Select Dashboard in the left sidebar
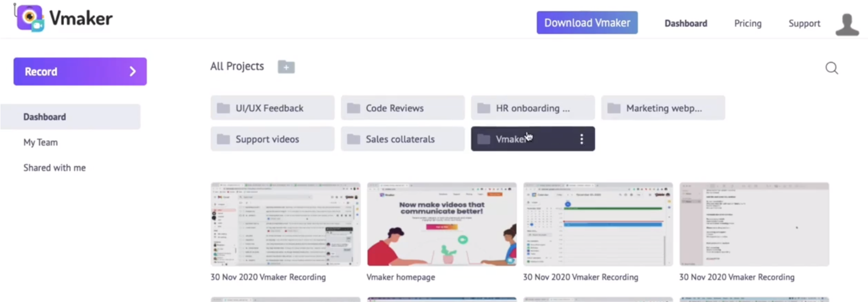The width and height of the screenshot is (868, 302). coord(70,117)
